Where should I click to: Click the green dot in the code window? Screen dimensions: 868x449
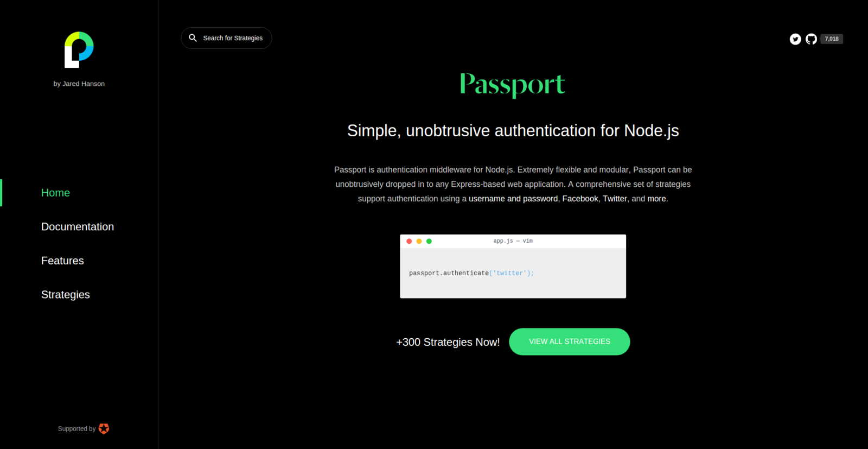pos(429,241)
